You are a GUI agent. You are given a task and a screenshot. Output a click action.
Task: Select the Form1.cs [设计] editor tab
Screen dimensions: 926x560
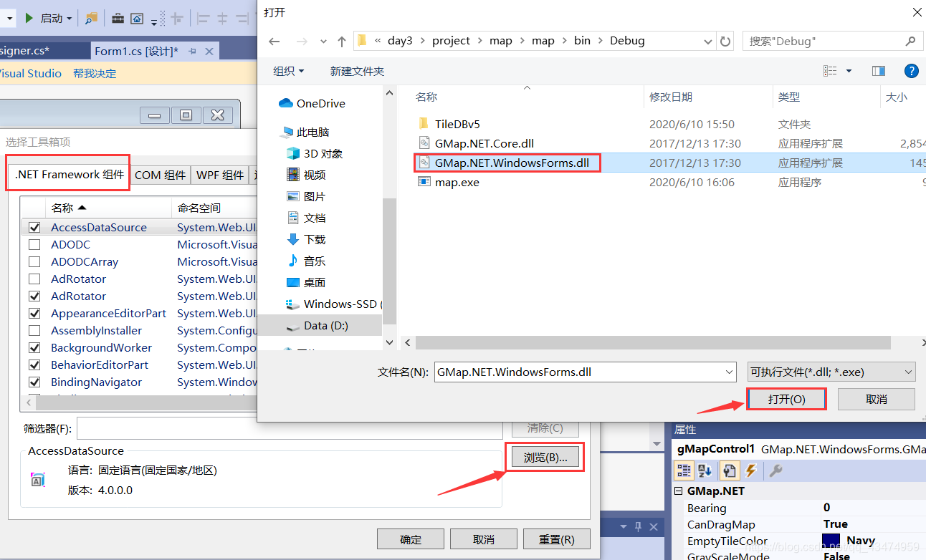tap(135, 52)
